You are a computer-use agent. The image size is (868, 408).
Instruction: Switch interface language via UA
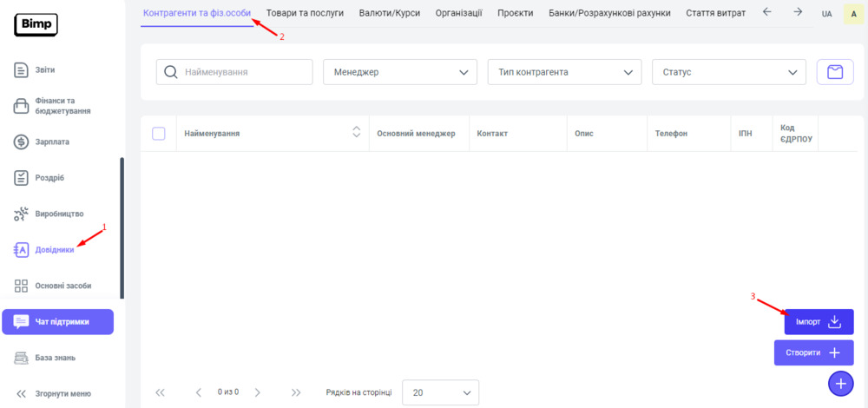(826, 14)
